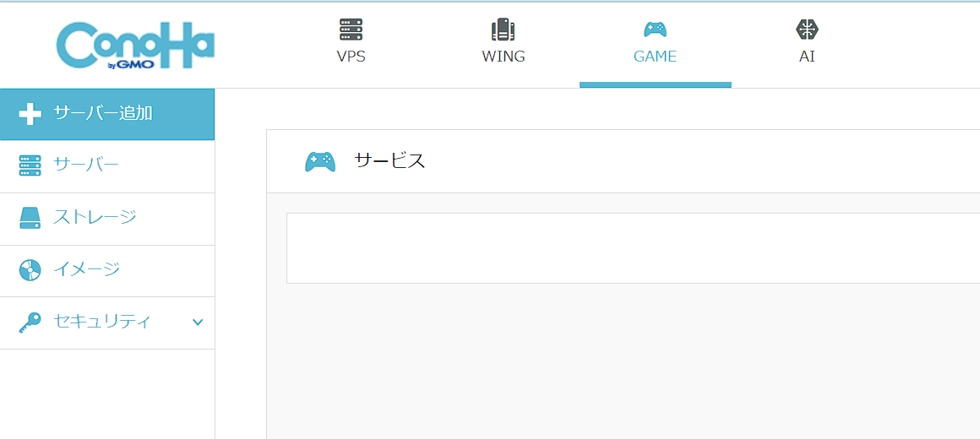Click the WING server icon
Screen dimensions: 980x439
504,30
